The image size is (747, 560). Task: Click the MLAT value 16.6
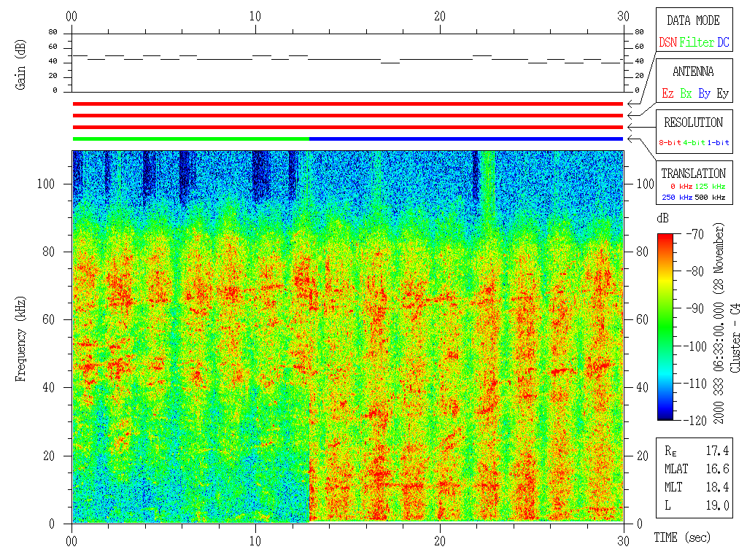point(718,468)
